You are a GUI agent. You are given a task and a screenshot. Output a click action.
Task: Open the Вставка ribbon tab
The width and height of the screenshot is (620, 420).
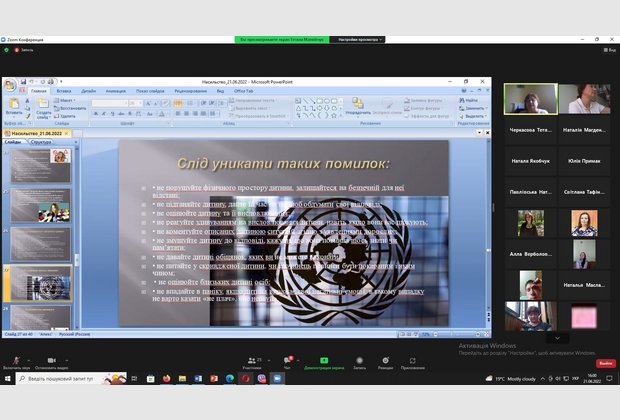point(64,91)
